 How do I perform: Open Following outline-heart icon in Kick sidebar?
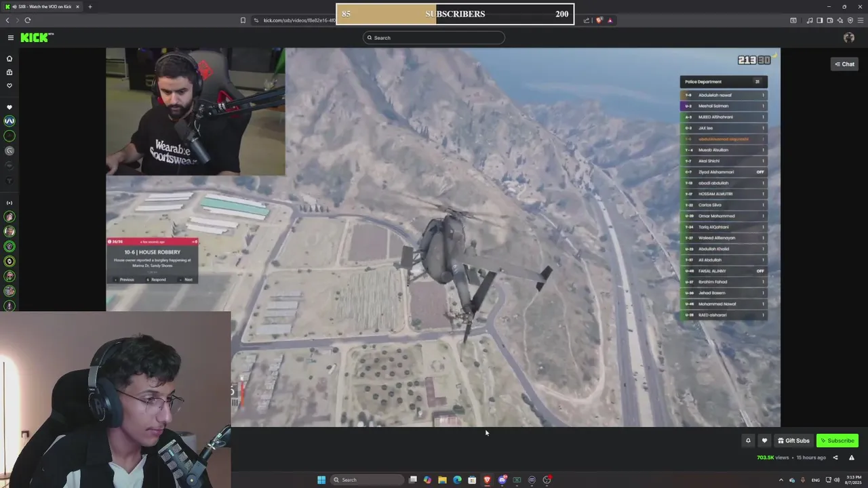(x=9, y=85)
